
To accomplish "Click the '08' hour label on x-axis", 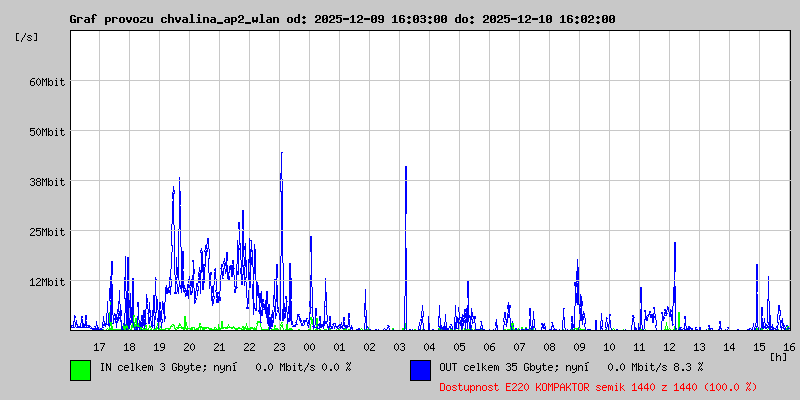I will (549, 347).
